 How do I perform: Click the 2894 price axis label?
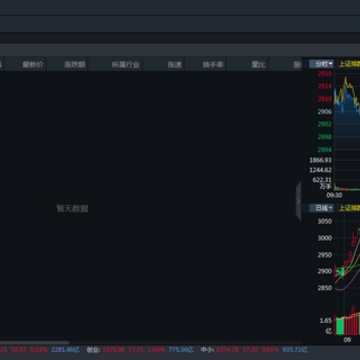click(x=325, y=150)
